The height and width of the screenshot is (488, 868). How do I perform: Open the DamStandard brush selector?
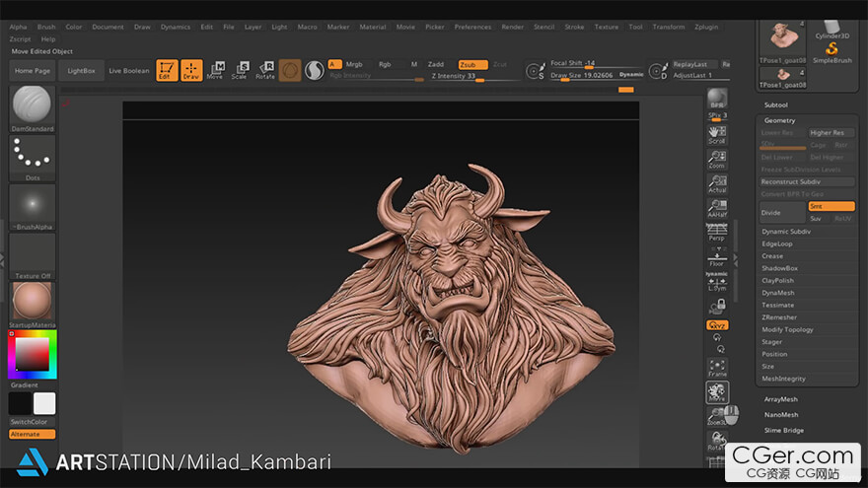tap(33, 109)
